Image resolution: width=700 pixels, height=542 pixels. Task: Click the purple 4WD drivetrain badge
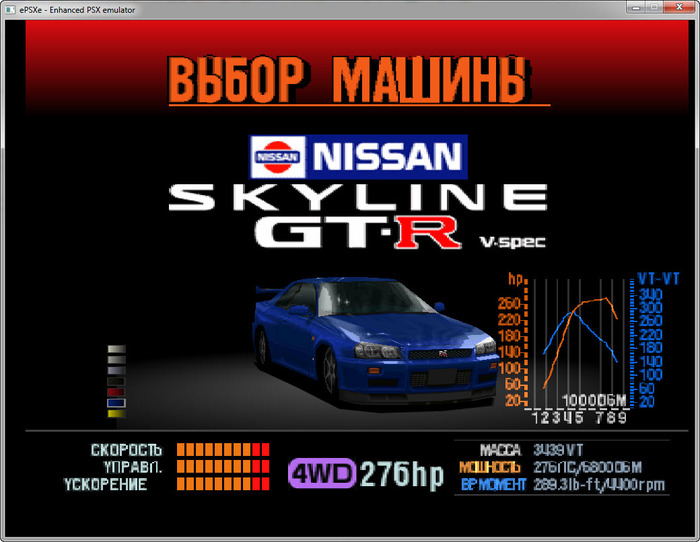click(x=322, y=474)
